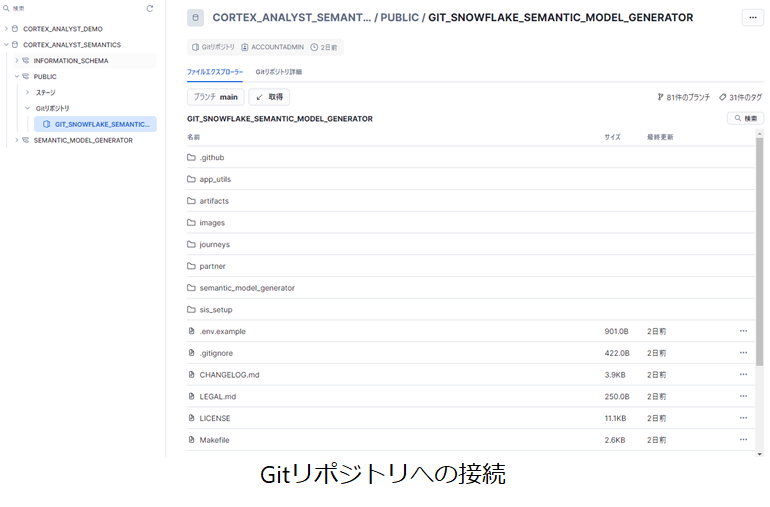Click the 81件のブランチ branches count
This screenshot has width=770, height=507.
click(x=684, y=97)
